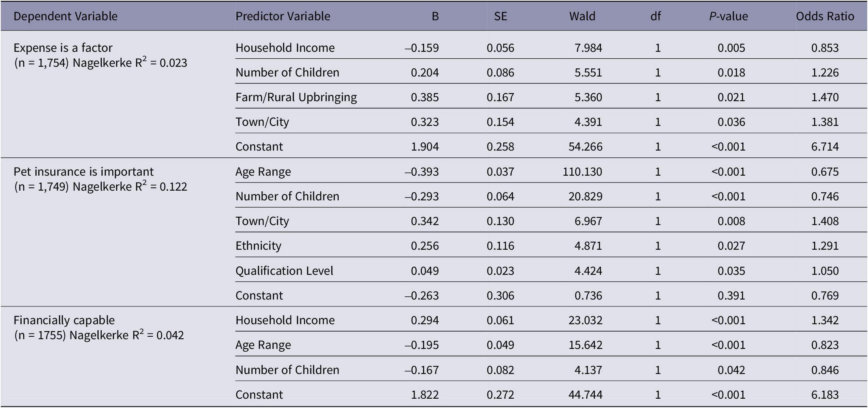The image size is (868, 408).
Task: Click the Predictor Variable column header
Action: (282, 16)
